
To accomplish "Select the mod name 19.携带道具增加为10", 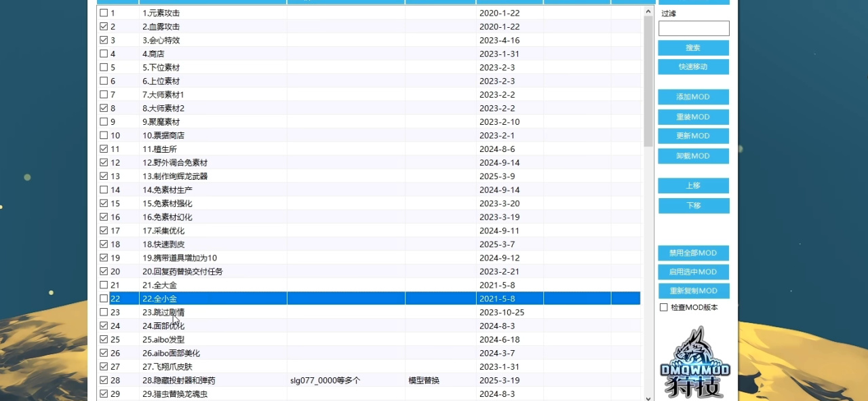I will click(x=180, y=257).
